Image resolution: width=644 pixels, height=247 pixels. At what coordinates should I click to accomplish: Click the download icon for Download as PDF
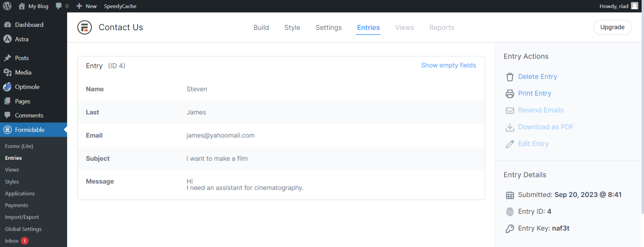510,127
